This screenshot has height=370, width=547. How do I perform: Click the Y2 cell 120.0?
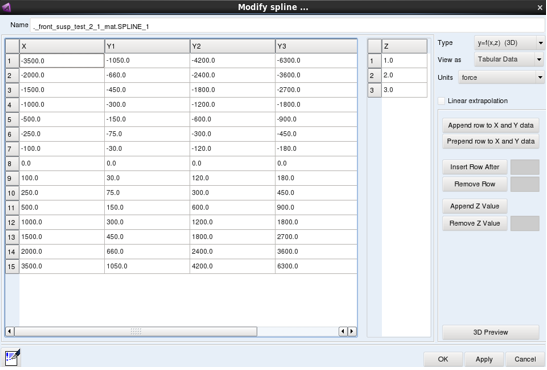(x=232, y=178)
